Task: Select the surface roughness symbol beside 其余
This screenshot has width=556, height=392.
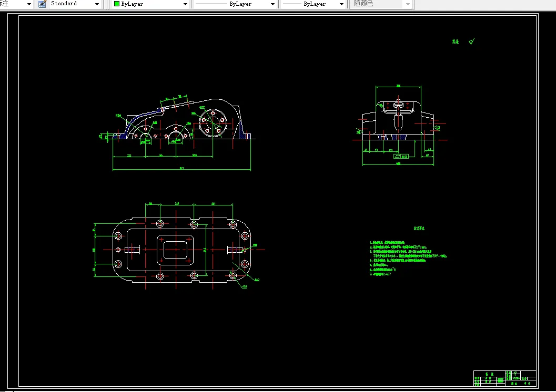Action: 472,42
